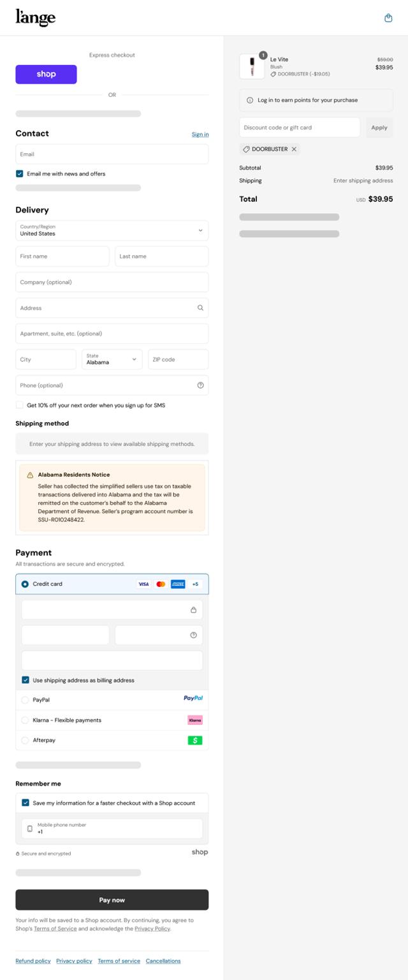
Task: Uncheck Save my information for faster checkout
Action: 25,803
